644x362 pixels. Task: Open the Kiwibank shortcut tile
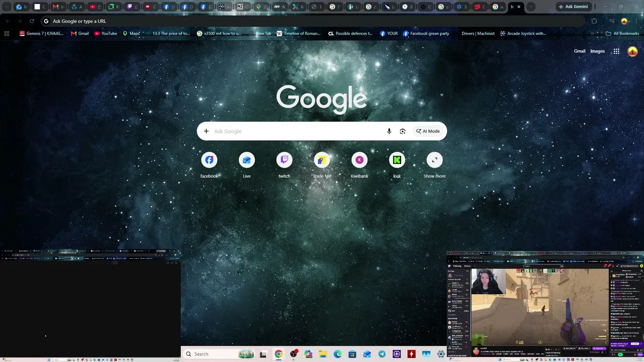point(359,165)
